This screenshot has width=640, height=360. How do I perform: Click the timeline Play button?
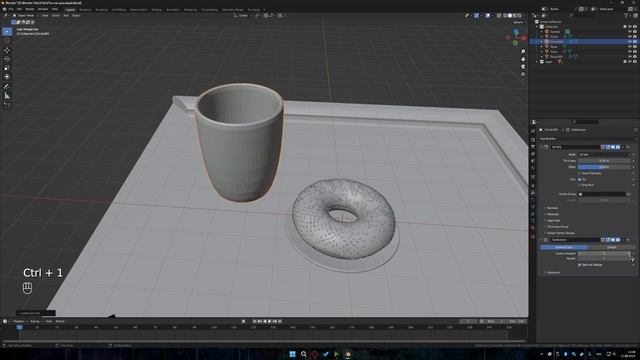(x=269, y=322)
